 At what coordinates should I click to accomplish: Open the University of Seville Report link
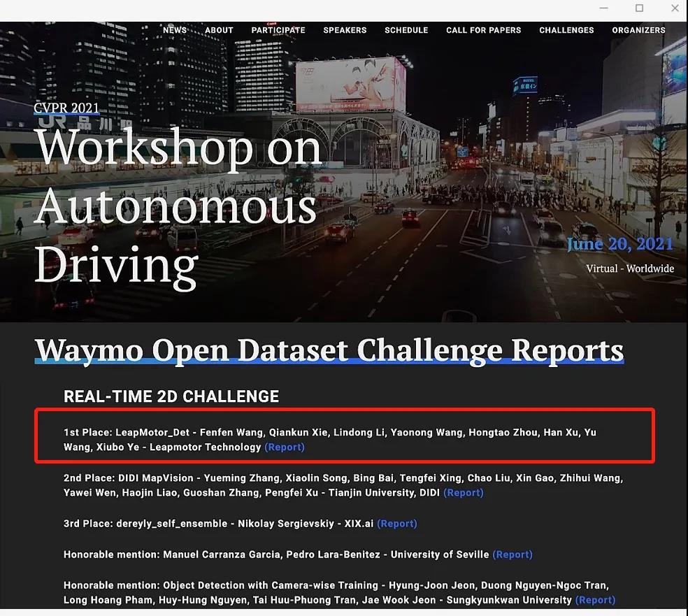[513, 554]
